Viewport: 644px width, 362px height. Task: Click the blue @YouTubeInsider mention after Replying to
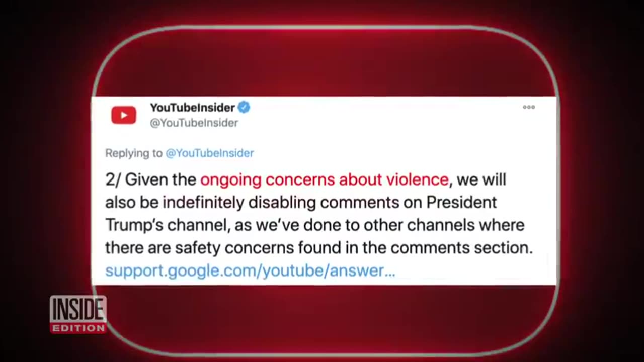[x=209, y=153]
